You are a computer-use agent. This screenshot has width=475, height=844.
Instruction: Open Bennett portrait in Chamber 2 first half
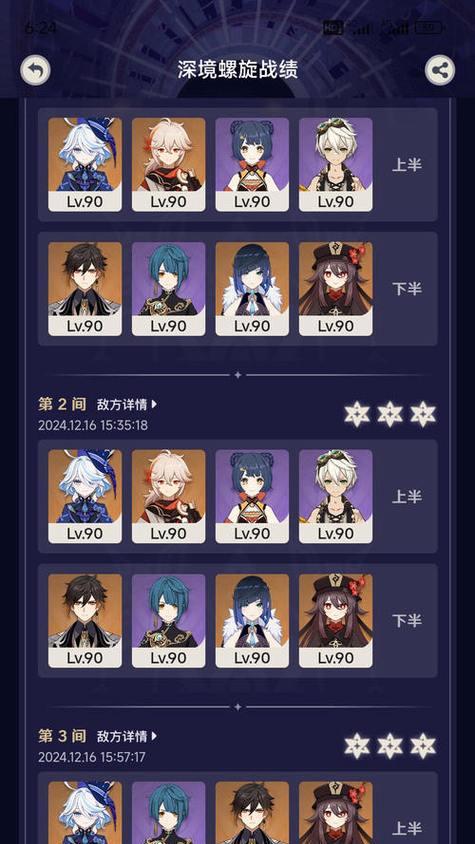click(x=336, y=496)
